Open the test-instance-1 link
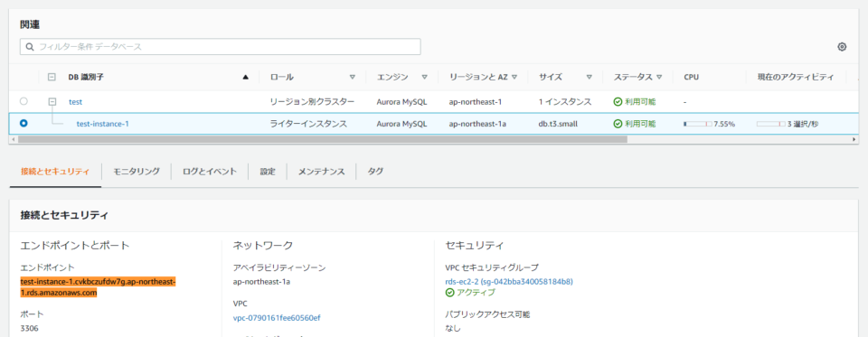 pyautogui.click(x=102, y=124)
